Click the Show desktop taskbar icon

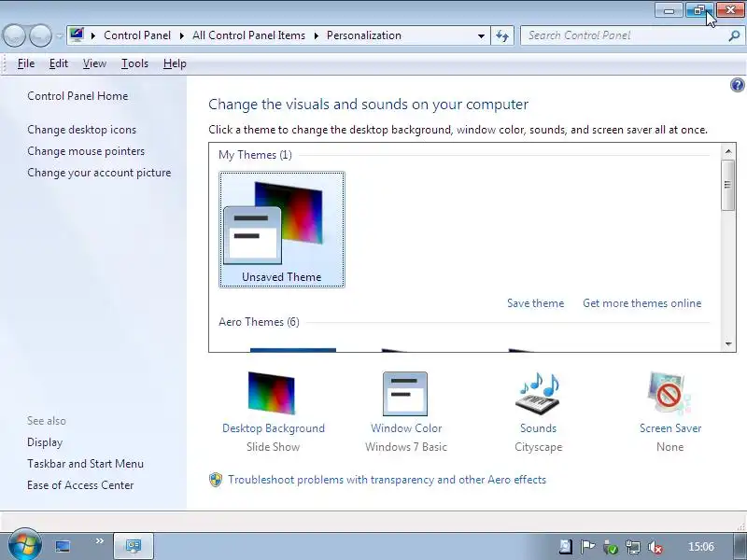63,546
